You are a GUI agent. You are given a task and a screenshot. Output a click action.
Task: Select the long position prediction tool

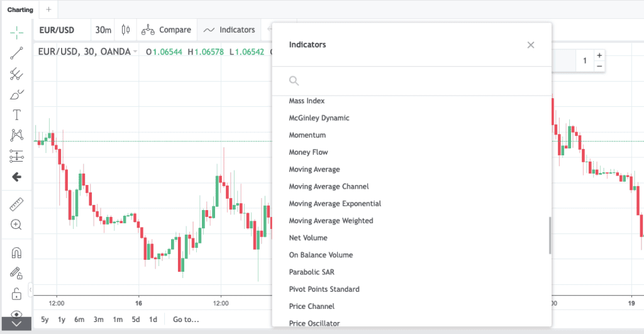pyautogui.click(x=16, y=156)
